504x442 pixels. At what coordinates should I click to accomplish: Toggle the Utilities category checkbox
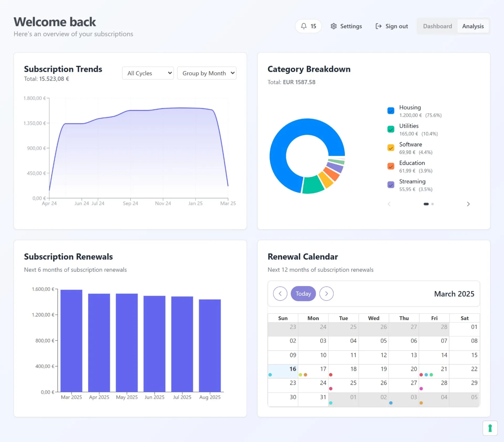[391, 129]
